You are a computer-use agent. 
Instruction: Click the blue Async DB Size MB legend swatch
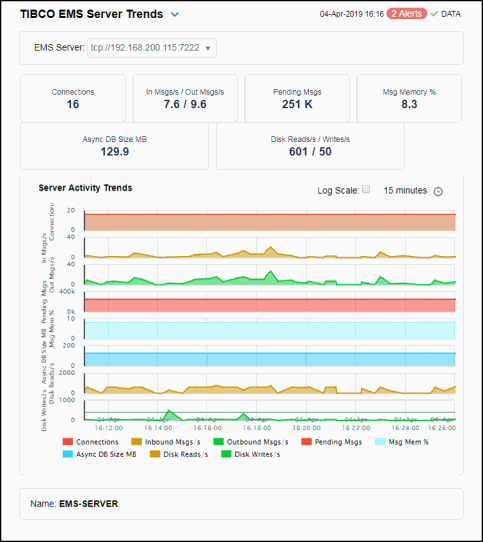point(68,454)
